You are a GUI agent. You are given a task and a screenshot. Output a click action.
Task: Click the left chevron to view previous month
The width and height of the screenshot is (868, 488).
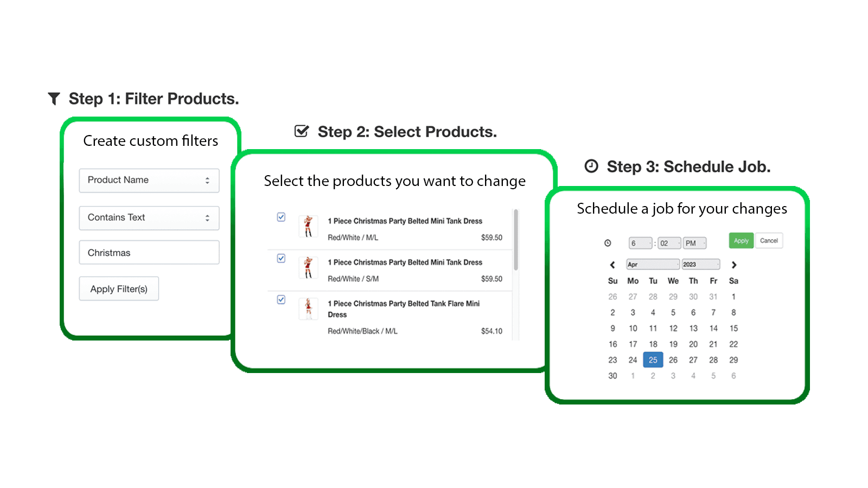pos(612,265)
